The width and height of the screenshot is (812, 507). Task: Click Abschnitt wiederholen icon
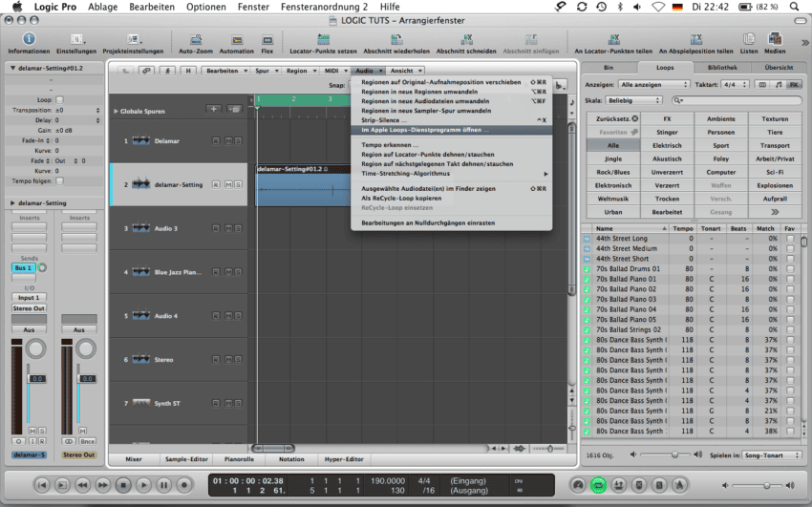tap(396, 39)
